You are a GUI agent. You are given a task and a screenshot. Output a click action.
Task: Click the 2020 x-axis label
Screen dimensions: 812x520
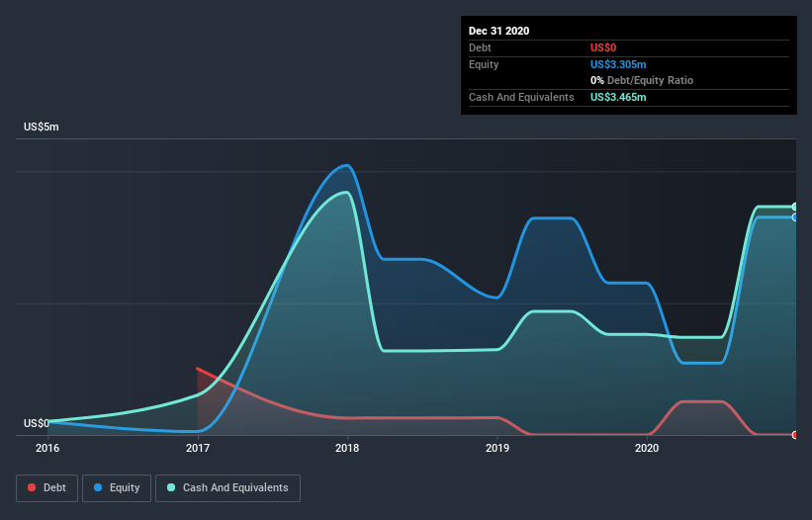tap(647, 448)
